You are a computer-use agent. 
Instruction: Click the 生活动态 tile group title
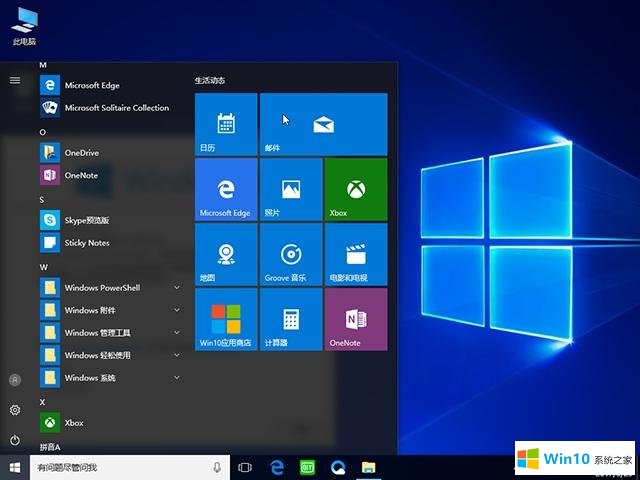[x=210, y=80]
